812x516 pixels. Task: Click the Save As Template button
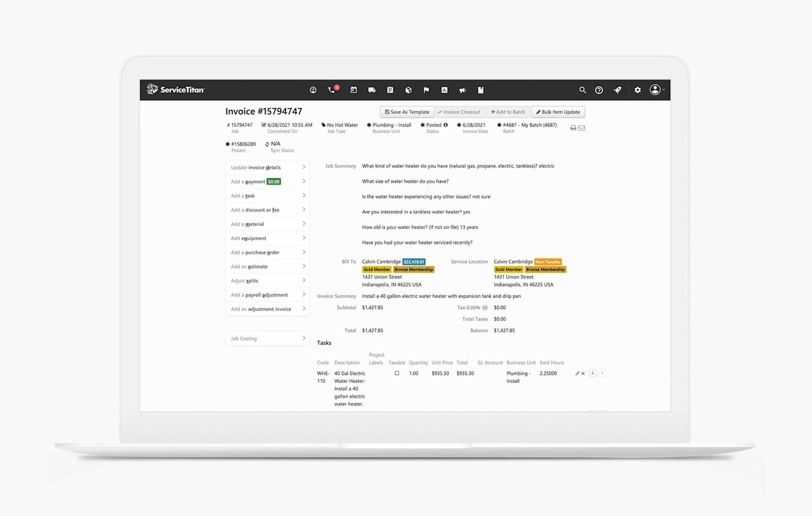tap(407, 112)
